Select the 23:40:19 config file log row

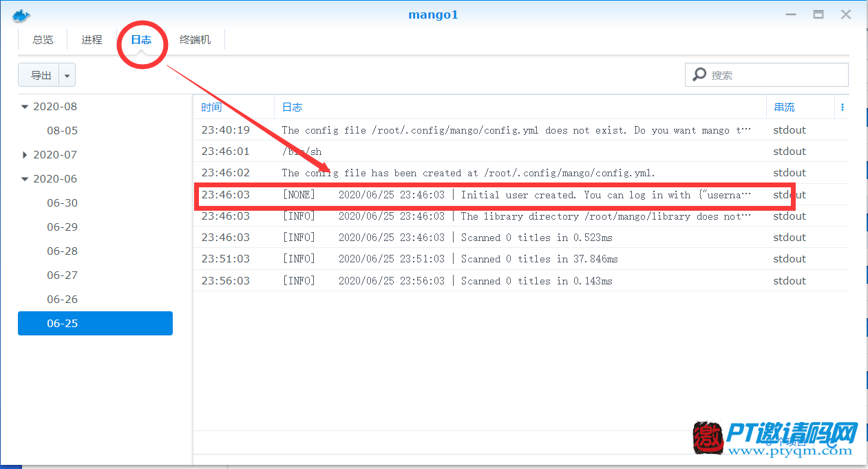521,130
